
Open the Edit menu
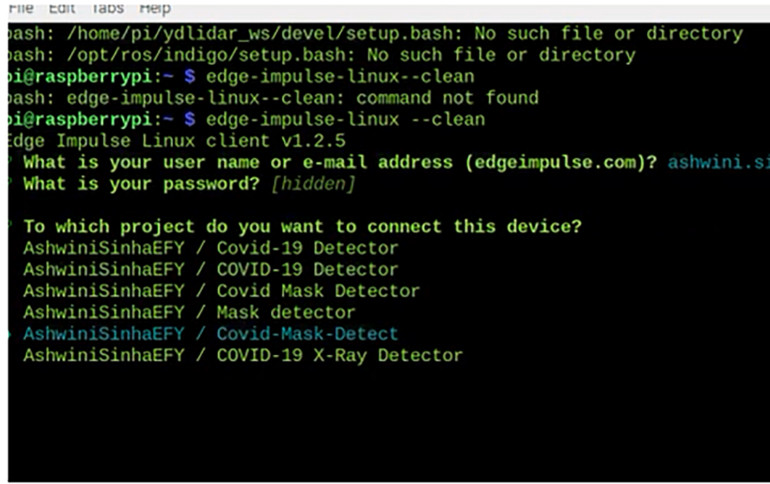coord(62,8)
